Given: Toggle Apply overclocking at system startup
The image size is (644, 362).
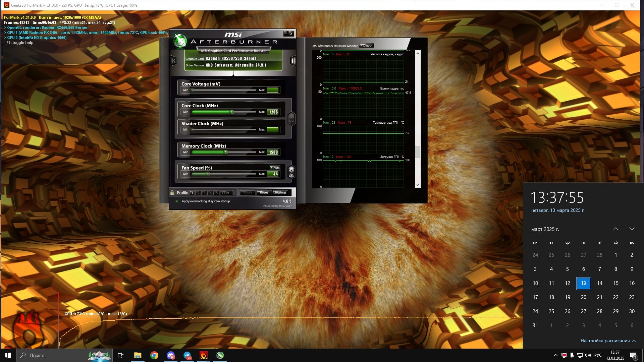Looking at the screenshot, I should tap(177, 201).
